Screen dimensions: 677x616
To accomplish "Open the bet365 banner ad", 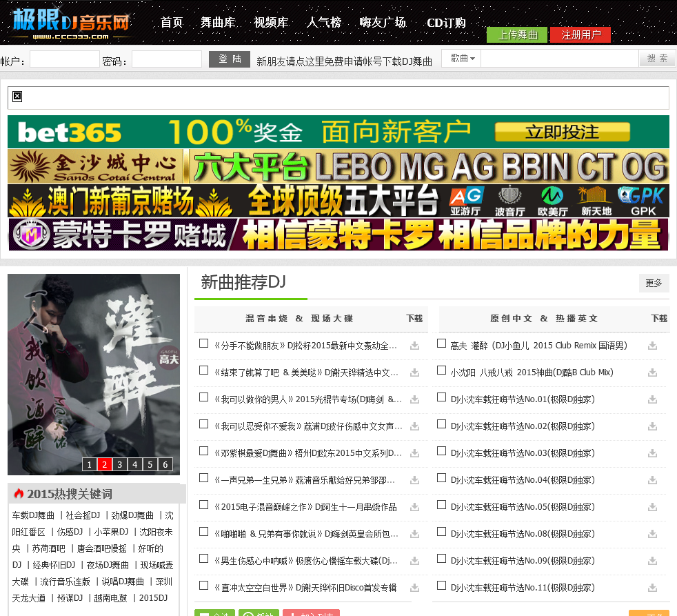I will [x=338, y=132].
